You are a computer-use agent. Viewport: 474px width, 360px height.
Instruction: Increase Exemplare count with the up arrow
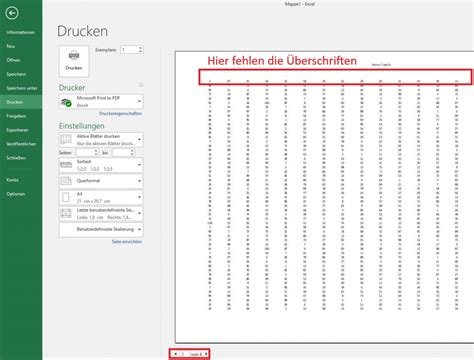140,48
